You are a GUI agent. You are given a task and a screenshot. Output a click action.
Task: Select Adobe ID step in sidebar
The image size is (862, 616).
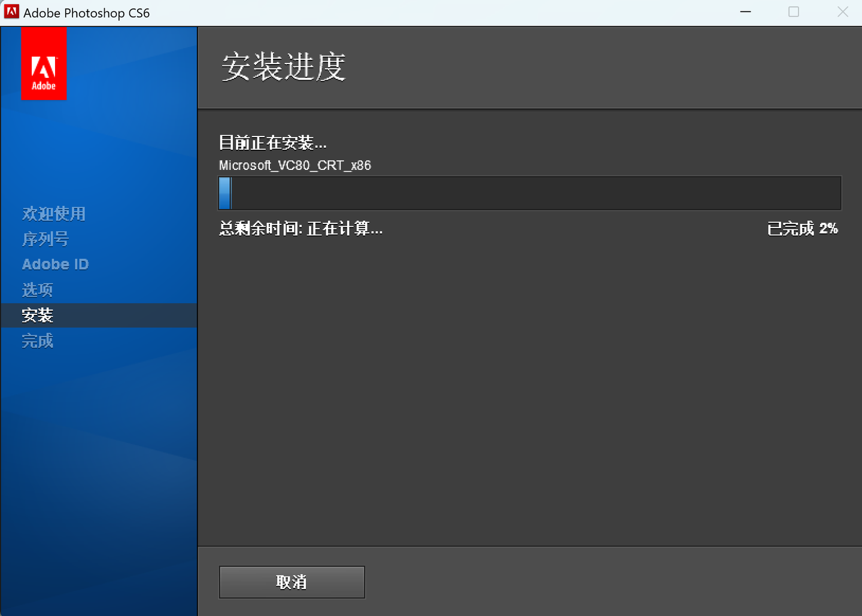pyautogui.click(x=55, y=264)
